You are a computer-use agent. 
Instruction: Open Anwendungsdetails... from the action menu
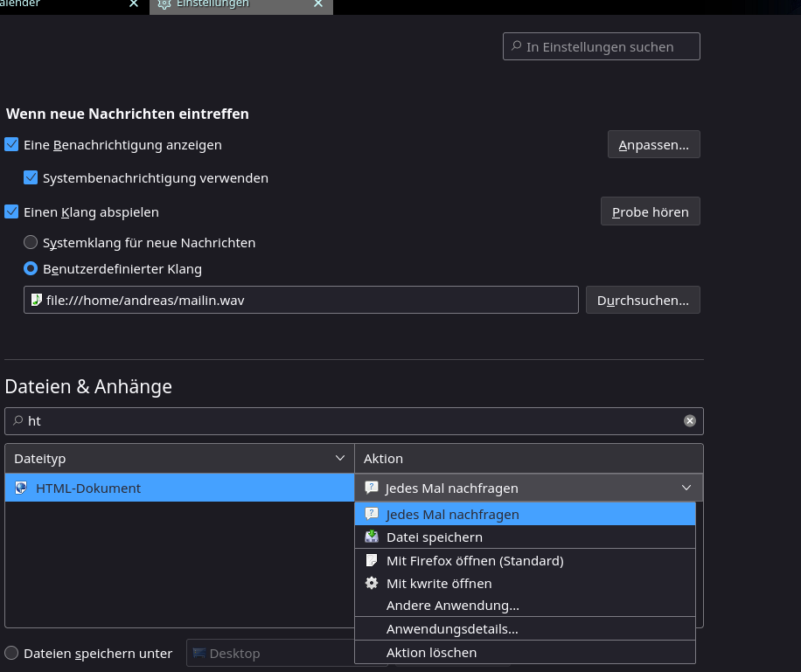click(452, 628)
